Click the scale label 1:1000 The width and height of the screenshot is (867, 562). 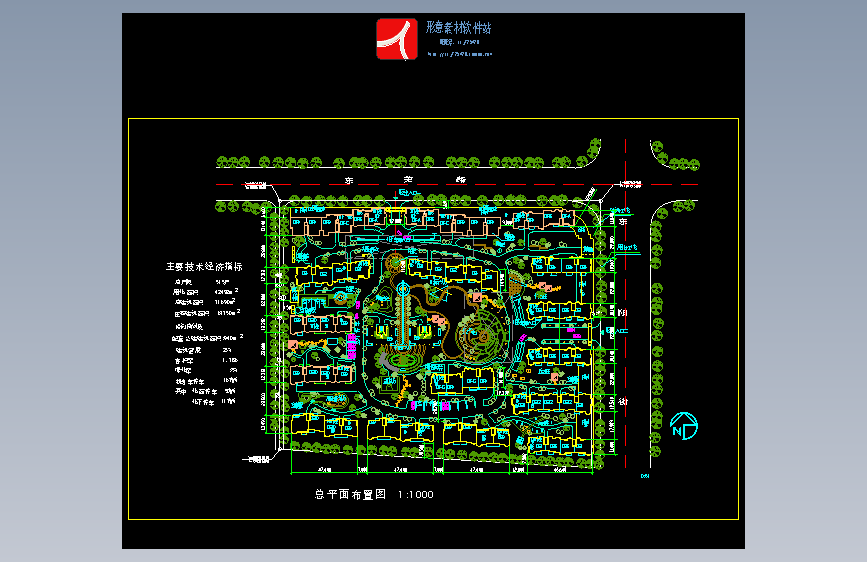[x=415, y=495]
